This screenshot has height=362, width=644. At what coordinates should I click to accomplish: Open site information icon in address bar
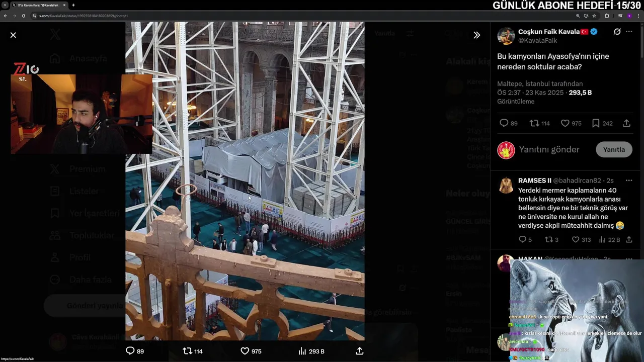[34, 16]
